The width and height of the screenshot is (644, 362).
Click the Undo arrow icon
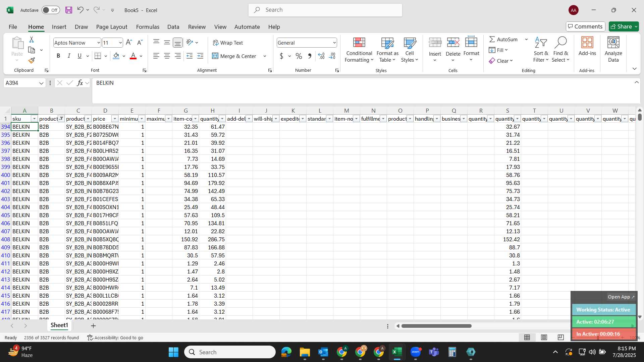pos(80,10)
